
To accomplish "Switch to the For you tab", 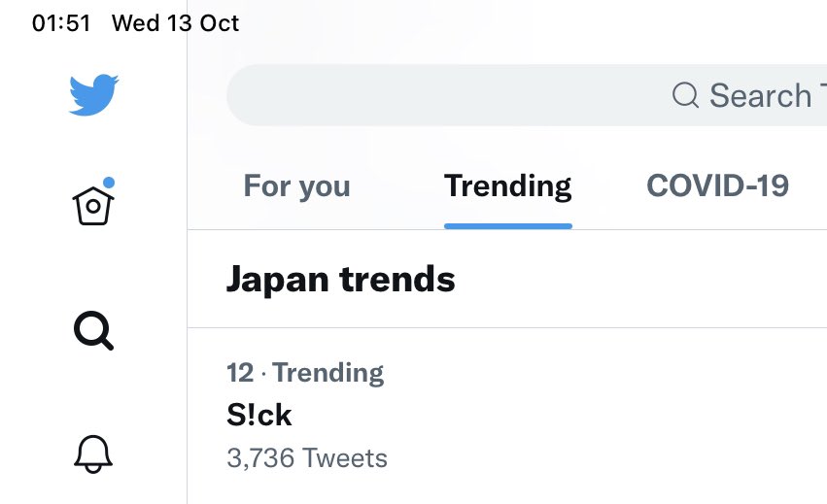I will [x=296, y=185].
